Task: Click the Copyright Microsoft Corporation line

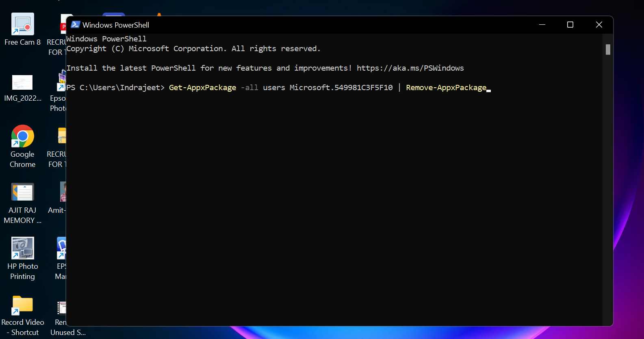Action: (193, 49)
